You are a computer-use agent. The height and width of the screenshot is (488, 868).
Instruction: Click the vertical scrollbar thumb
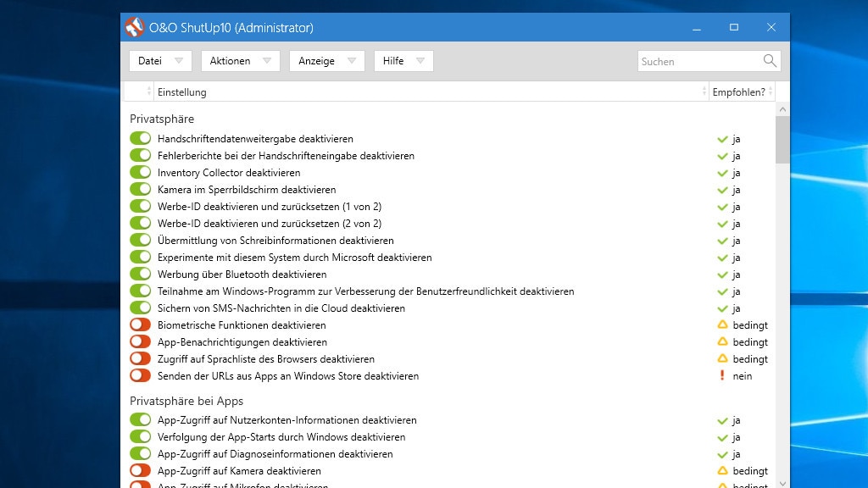click(782, 140)
